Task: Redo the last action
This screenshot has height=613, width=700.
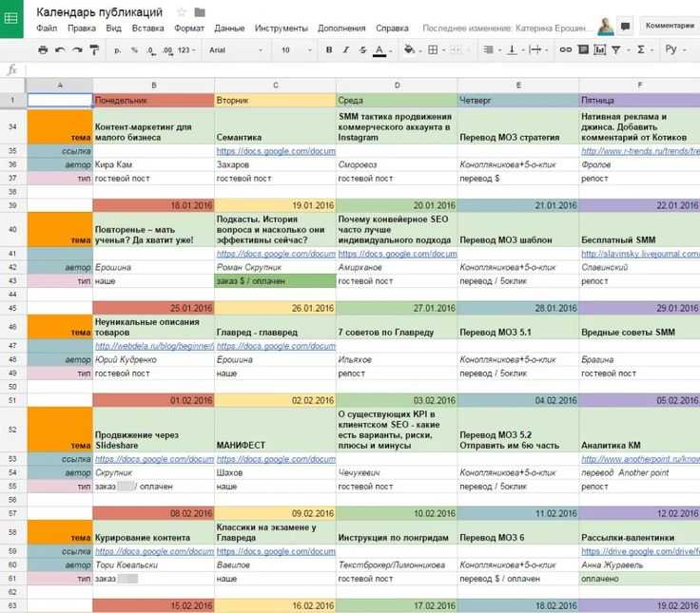Action: [x=77, y=50]
